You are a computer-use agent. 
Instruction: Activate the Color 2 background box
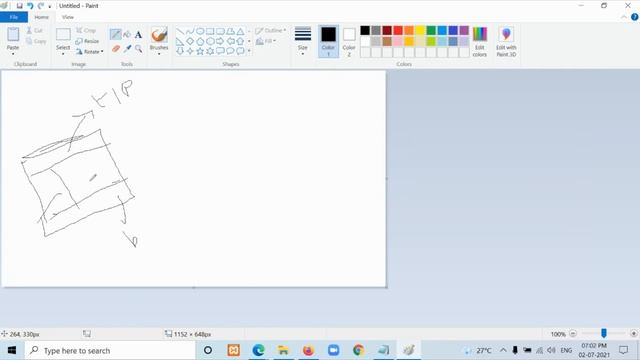[349, 41]
